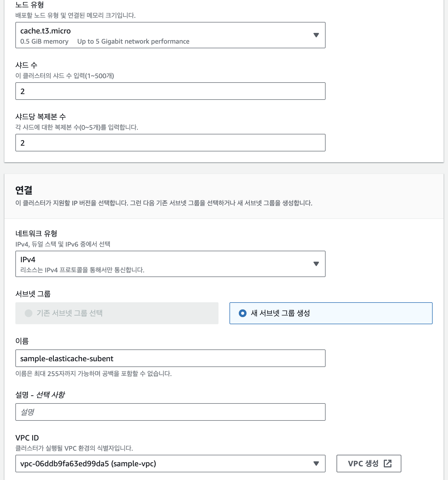Click the 연결 section heading
This screenshot has height=480, width=448.
pyautogui.click(x=24, y=190)
